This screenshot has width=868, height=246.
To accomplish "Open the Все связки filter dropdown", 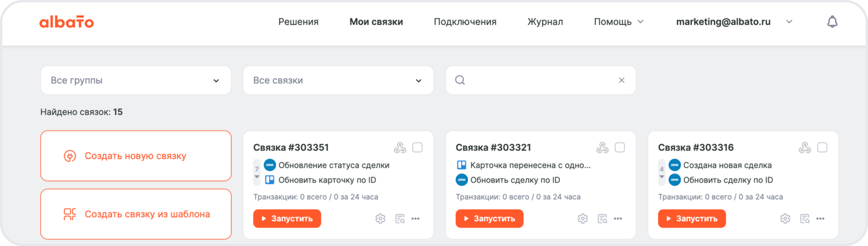I will (x=338, y=80).
